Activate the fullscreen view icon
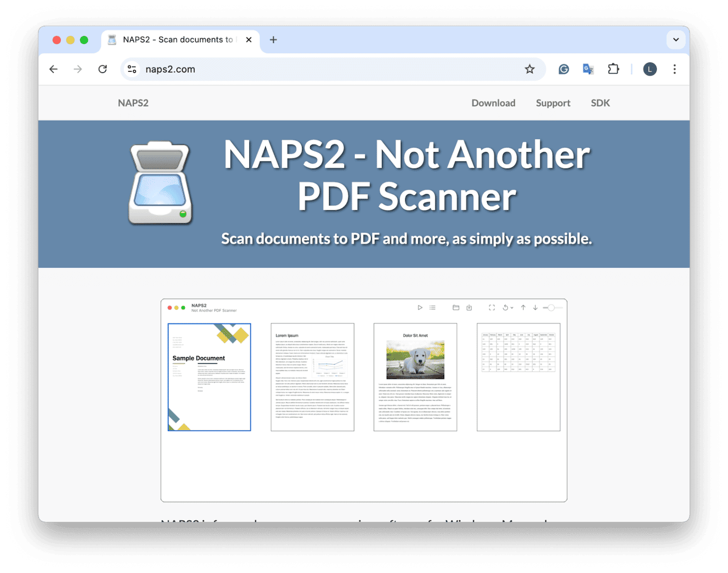This screenshot has height=573, width=728. (x=492, y=307)
